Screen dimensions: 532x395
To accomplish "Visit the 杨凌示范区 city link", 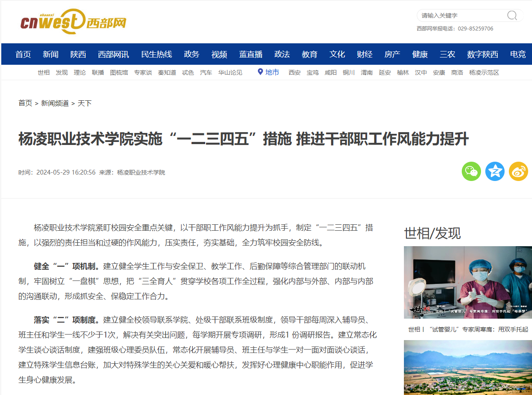I will (484, 72).
